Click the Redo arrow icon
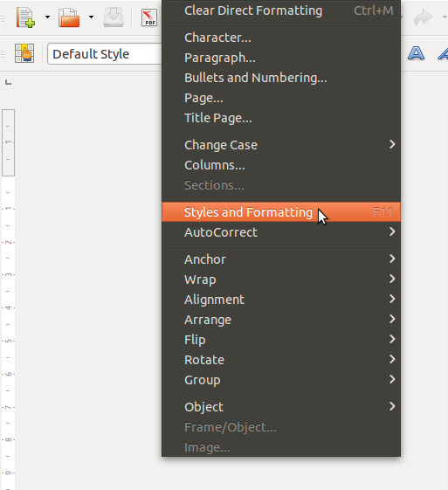This screenshot has width=448, height=490. (x=423, y=17)
